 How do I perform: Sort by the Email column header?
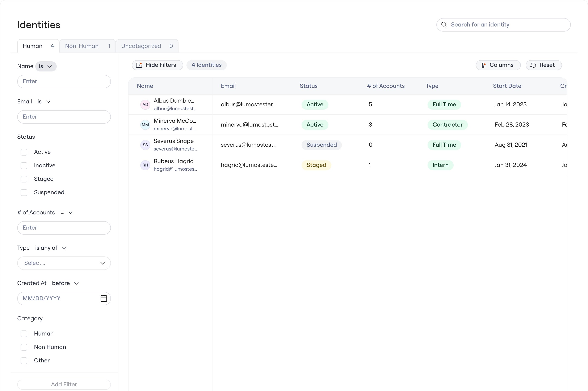point(228,86)
